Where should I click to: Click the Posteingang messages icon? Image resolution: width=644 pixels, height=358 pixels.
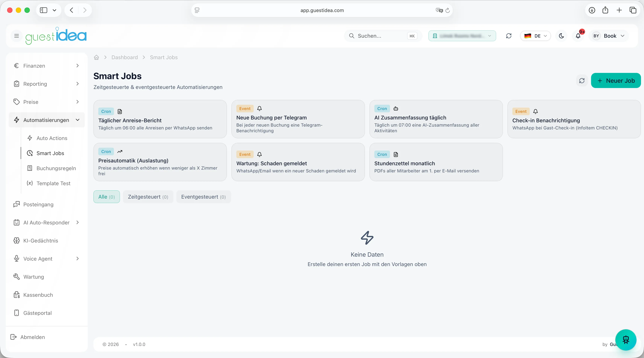pyautogui.click(x=17, y=204)
